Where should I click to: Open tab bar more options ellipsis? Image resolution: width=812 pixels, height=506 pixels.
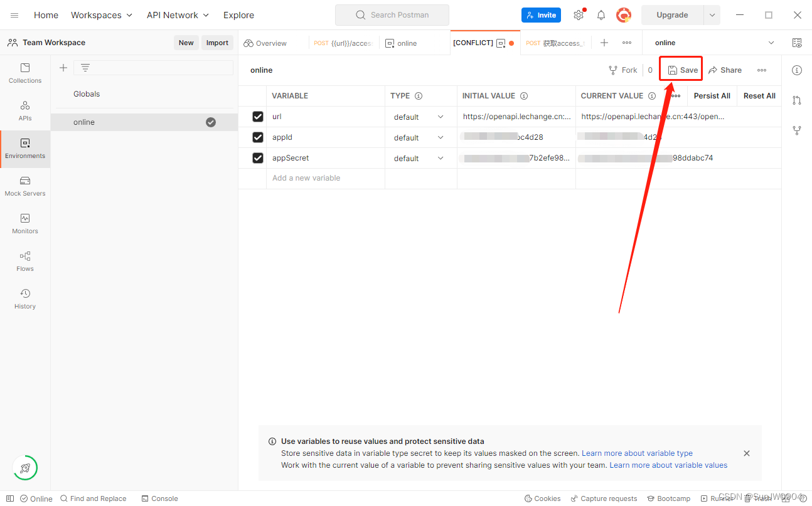(627, 43)
